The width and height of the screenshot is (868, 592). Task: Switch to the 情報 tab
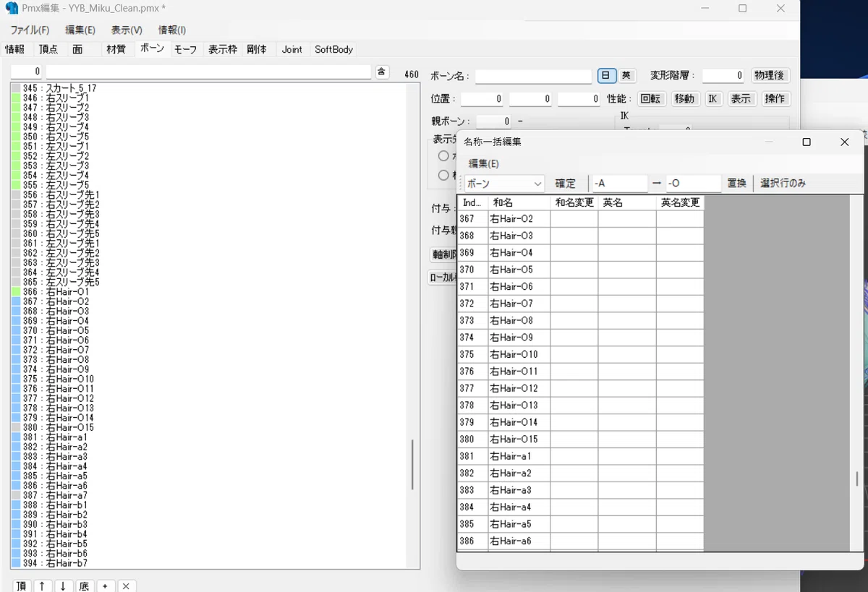click(14, 49)
